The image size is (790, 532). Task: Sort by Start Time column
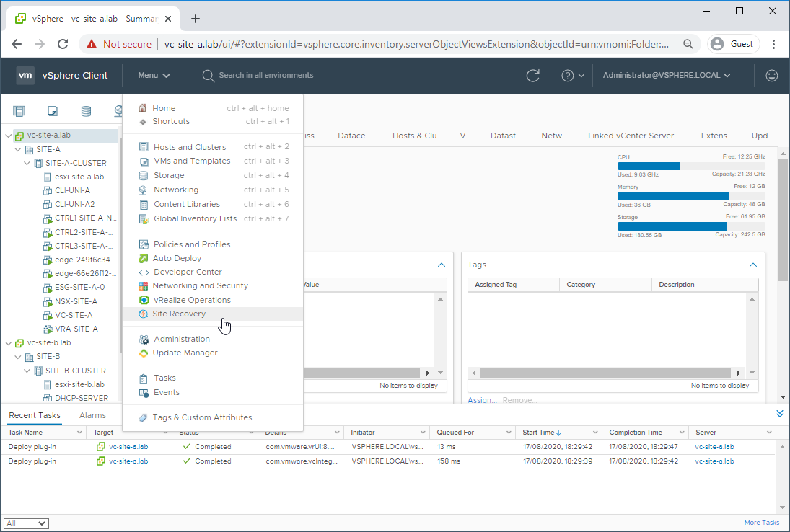point(541,433)
